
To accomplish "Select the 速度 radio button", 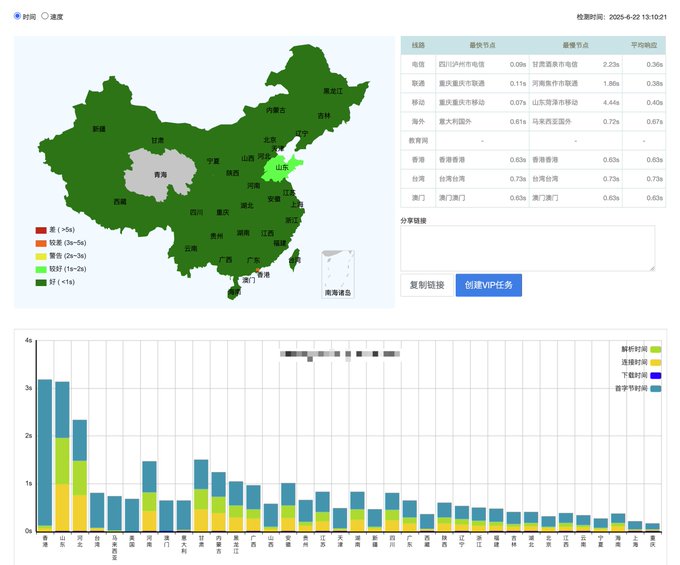I will click(45, 16).
